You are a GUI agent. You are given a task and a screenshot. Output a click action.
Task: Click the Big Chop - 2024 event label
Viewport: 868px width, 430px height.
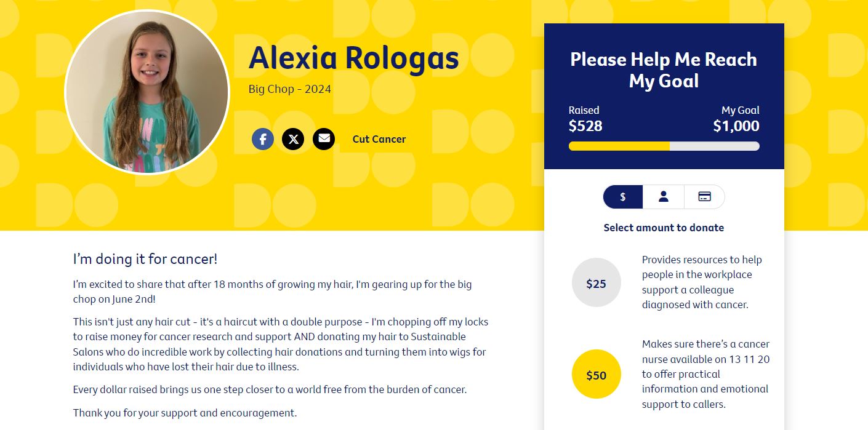coord(290,89)
